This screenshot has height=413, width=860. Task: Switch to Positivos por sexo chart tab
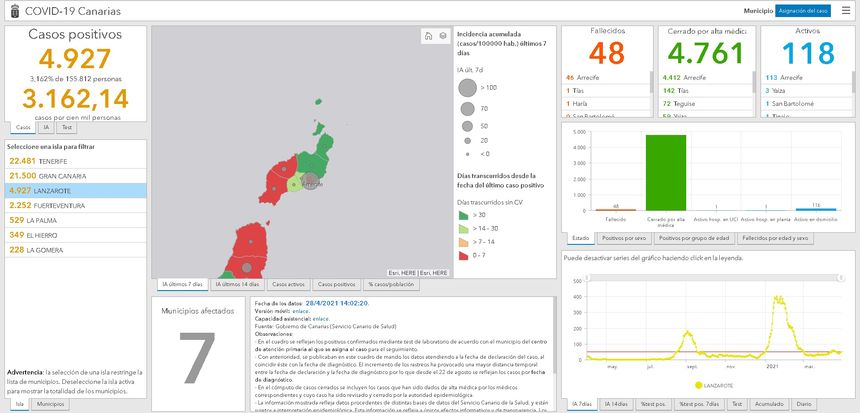[x=626, y=239]
